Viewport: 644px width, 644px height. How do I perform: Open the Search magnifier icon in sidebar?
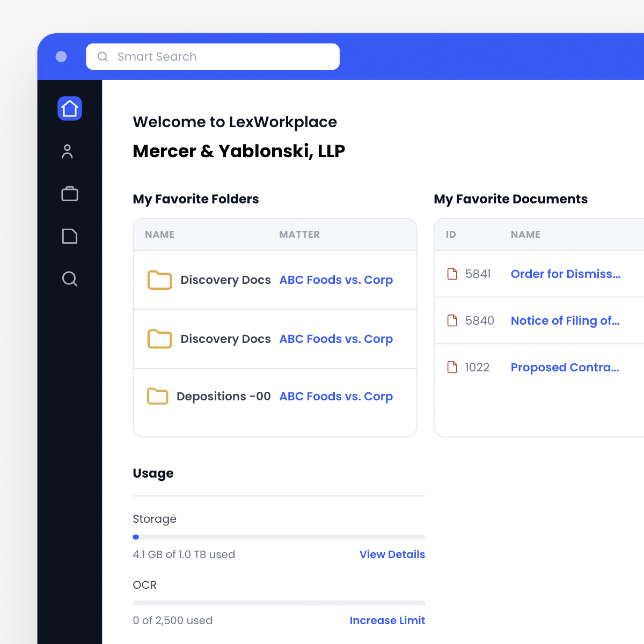point(70,279)
